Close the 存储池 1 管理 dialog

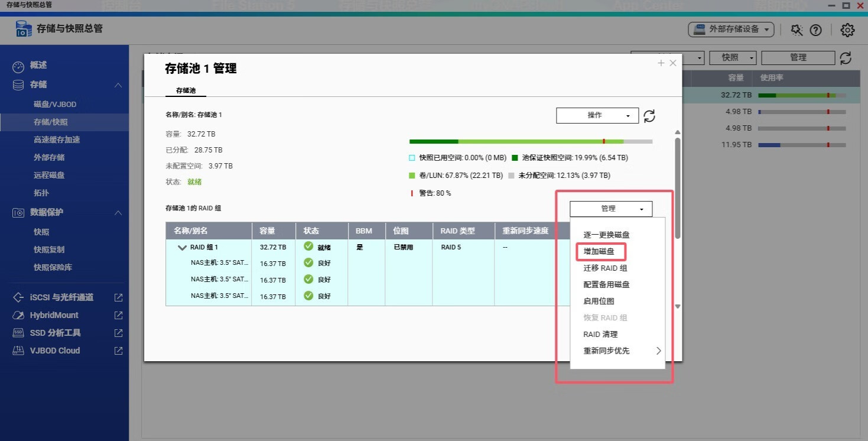click(672, 63)
